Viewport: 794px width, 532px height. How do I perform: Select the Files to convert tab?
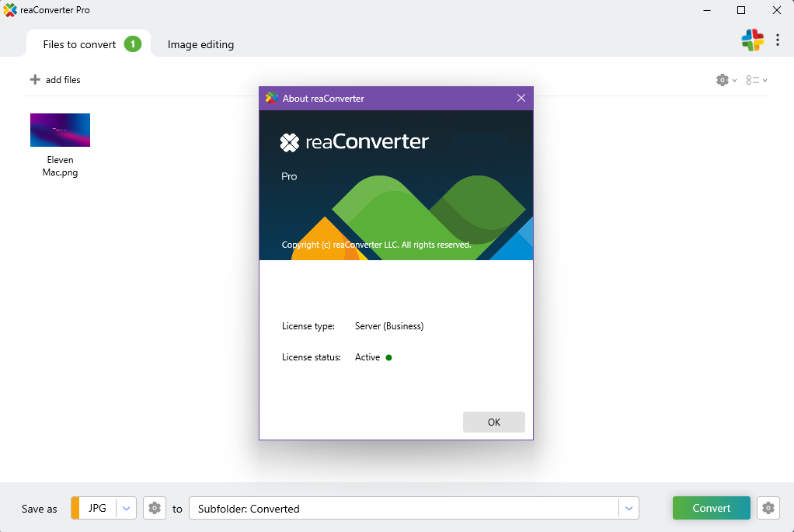(x=89, y=44)
